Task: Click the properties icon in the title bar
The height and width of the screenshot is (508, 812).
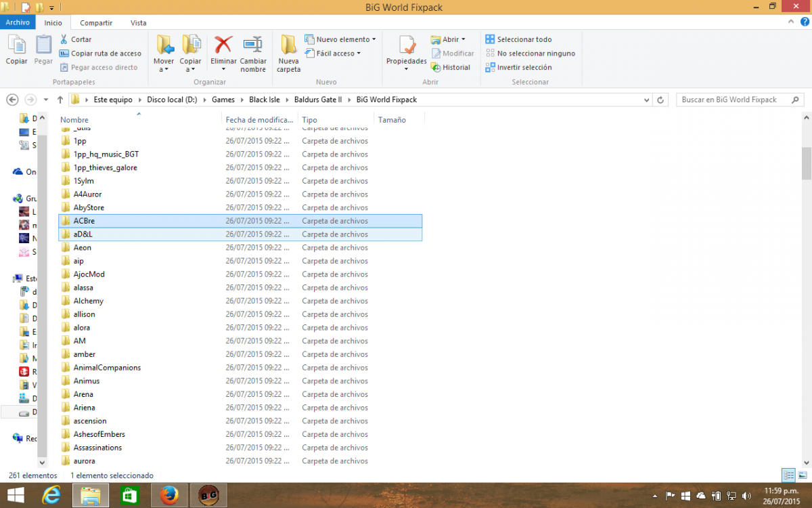Action: (x=26, y=7)
